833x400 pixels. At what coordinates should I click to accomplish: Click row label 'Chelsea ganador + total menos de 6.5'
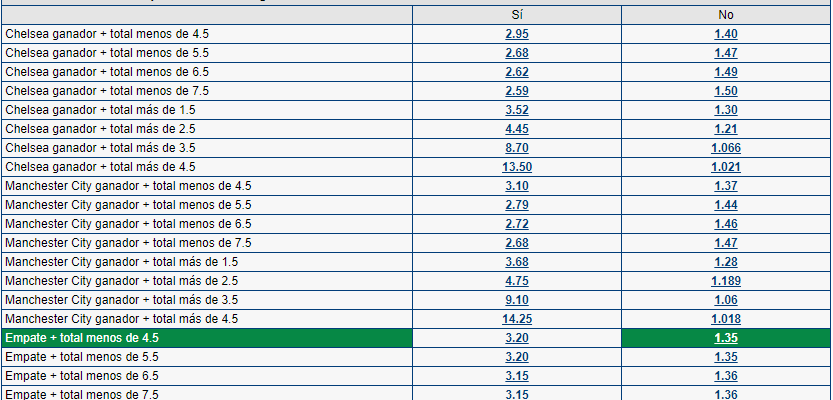pyautogui.click(x=107, y=72)
